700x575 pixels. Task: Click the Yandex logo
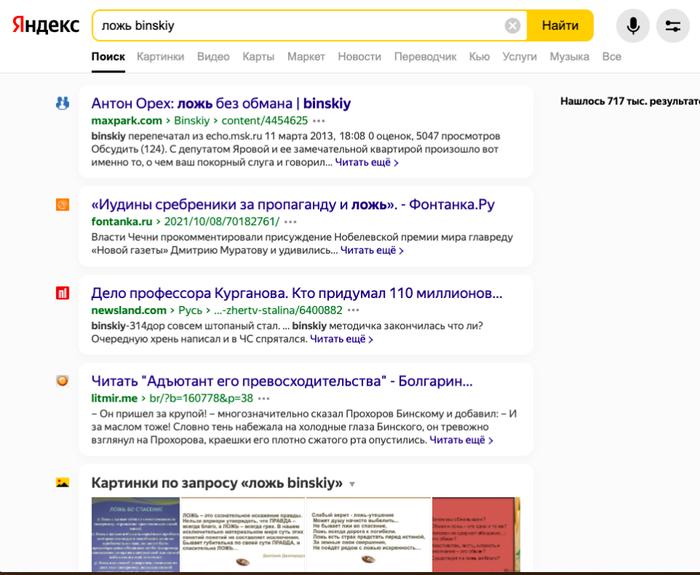(x=46, y=25)
